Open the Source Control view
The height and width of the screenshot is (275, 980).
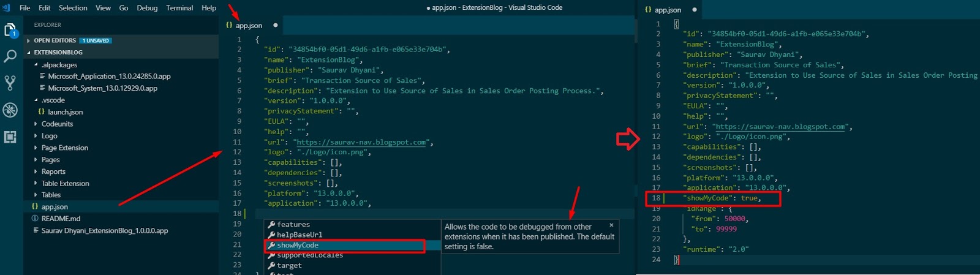coord(10,83)
